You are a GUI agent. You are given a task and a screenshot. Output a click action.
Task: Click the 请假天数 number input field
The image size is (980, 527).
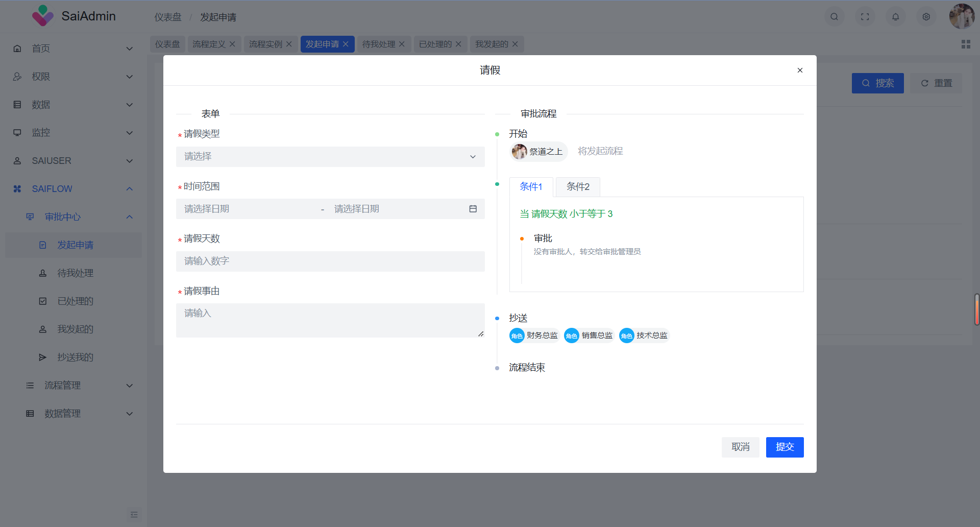click(x=330, y=261)
